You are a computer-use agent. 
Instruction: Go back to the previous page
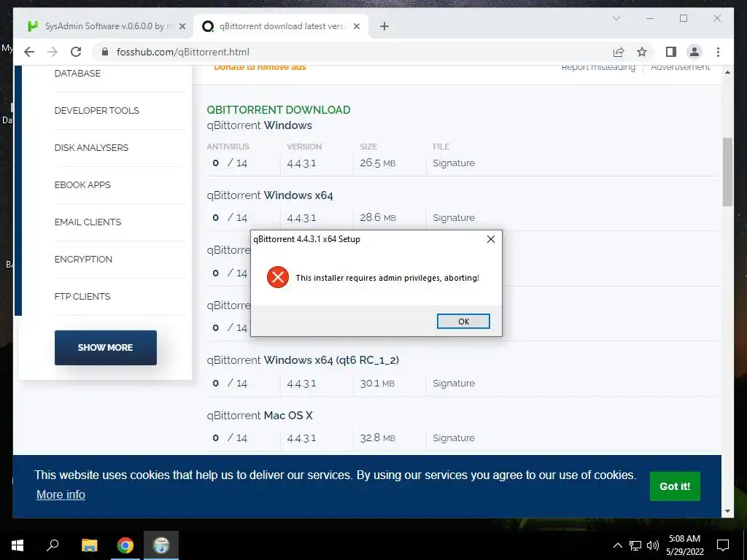[29, 52]
